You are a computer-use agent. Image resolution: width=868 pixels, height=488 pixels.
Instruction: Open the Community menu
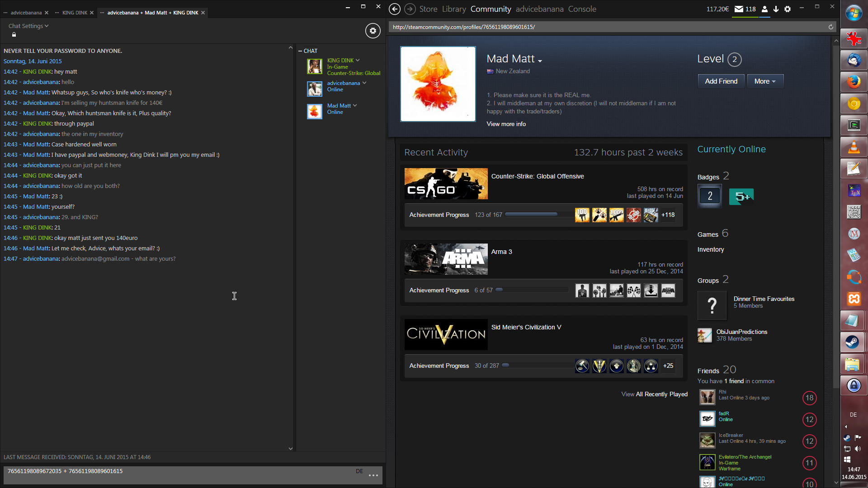pyautogui.click(x=491, y=9)
